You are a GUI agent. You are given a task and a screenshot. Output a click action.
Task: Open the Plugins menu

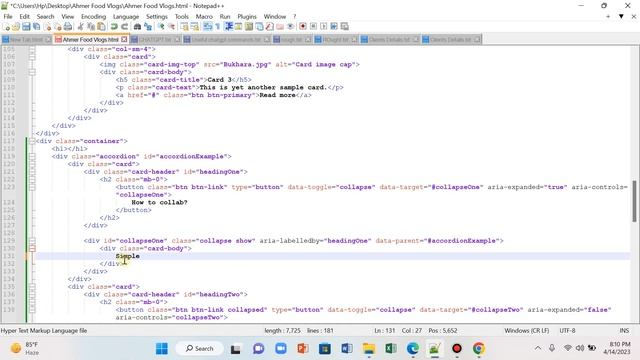[x=247, y=16]
